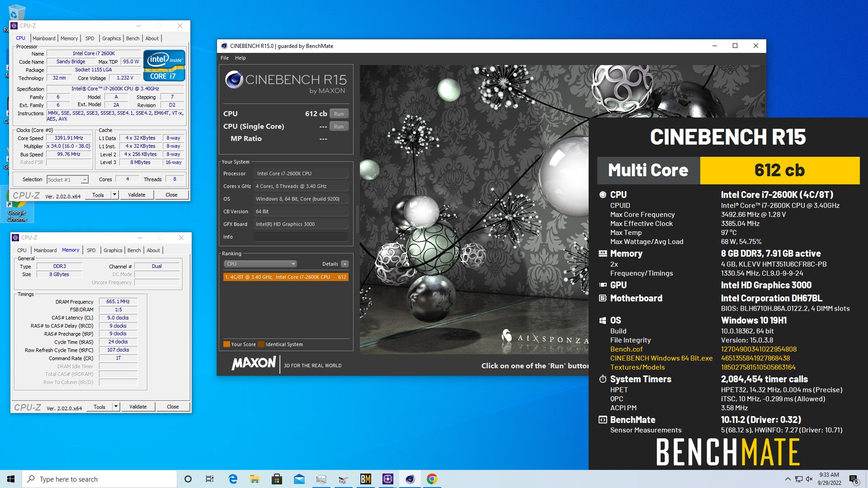
Task: Open File Explorer from taskbar
Action: click(x=255, y=479)
